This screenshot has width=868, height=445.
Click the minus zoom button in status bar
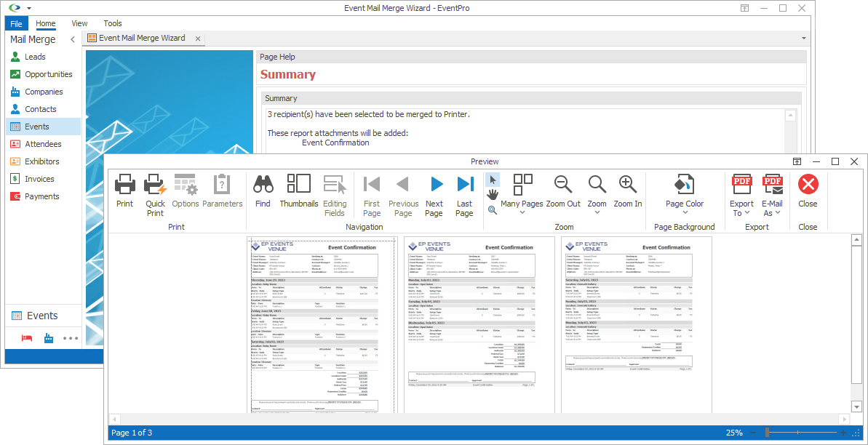pos(753,432)
